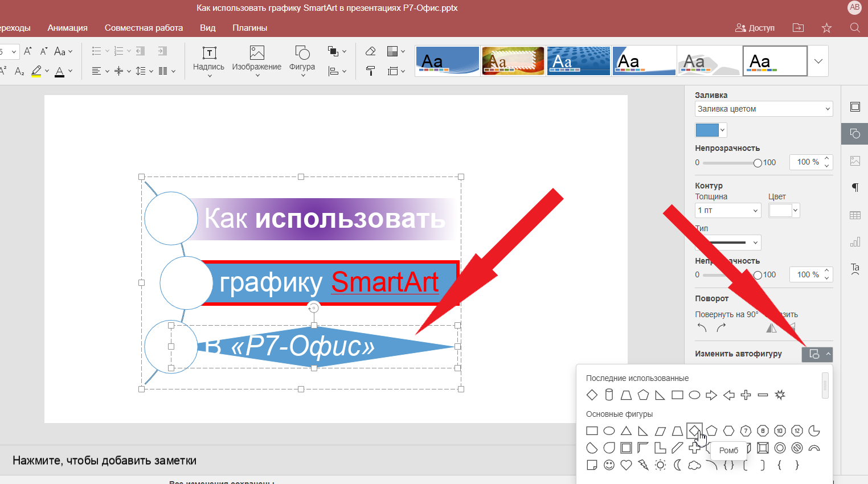This screenshot has width=868, height=484.
Task: Open the Фигура insert shape dropdown
Action: click(302, 60)
